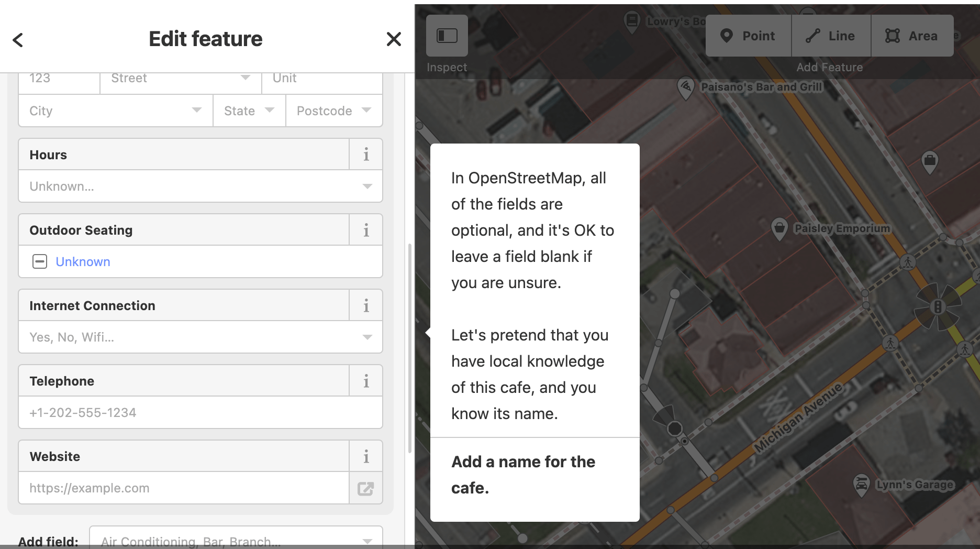Focus the Website URL input field

[184, 488]
